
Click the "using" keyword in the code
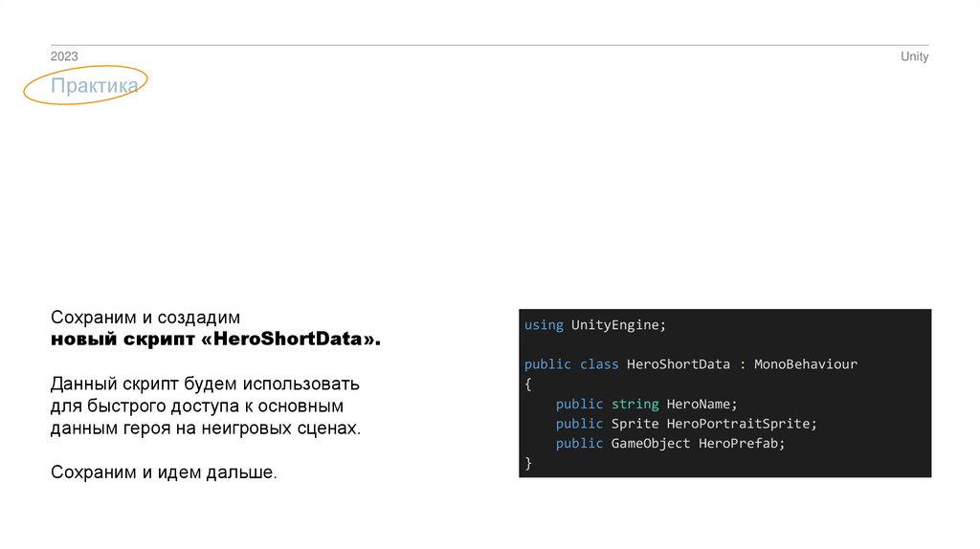544,325
